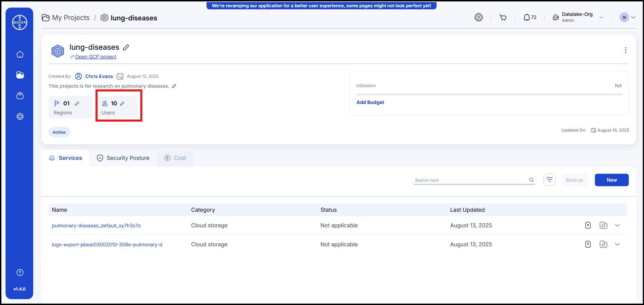The image size is (644, 305).
Task: Click the Name column header
Action: 59,210
